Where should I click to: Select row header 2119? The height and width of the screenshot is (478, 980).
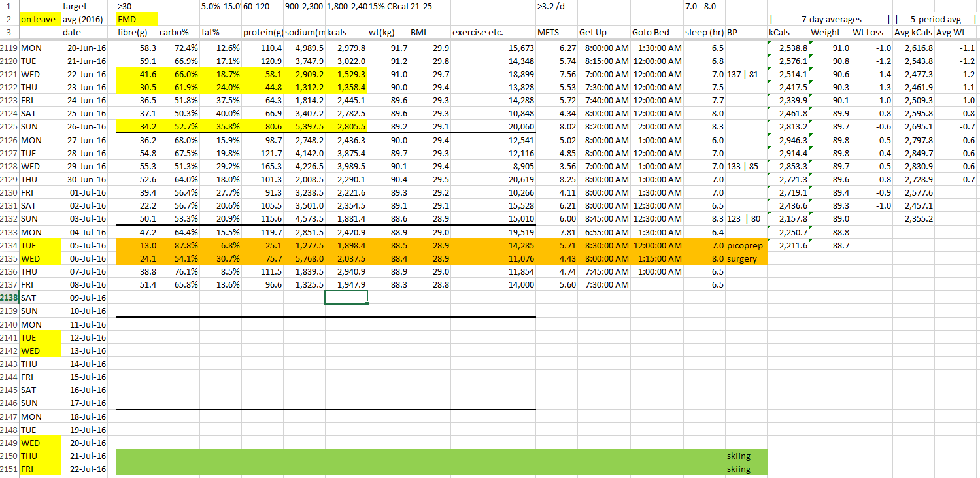pos(10,48)
